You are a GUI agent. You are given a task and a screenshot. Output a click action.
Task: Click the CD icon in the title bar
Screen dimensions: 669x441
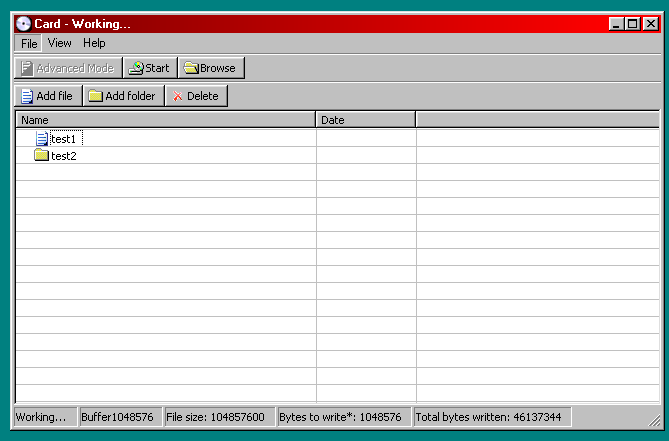click(23, 24)
